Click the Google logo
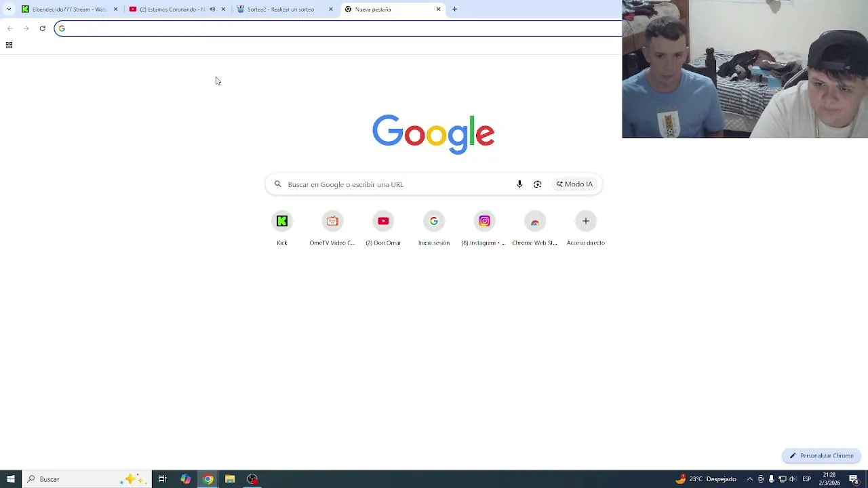The image size is (868, 488). pos(433,134)
